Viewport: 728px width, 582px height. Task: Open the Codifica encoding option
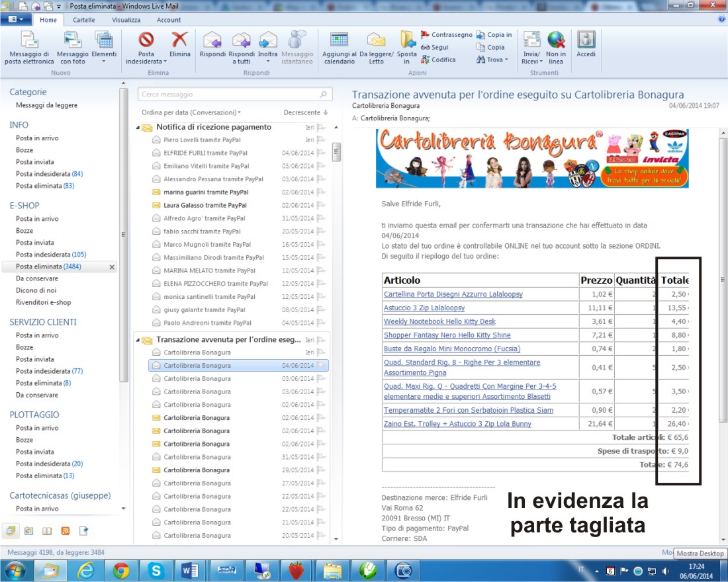coord(438,60)
